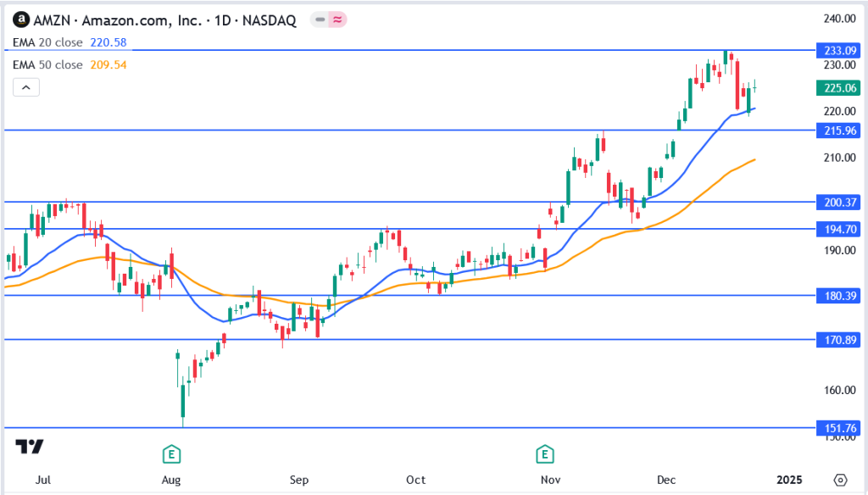
Task: Open chart settings gear icon
Action: [840, 479]
